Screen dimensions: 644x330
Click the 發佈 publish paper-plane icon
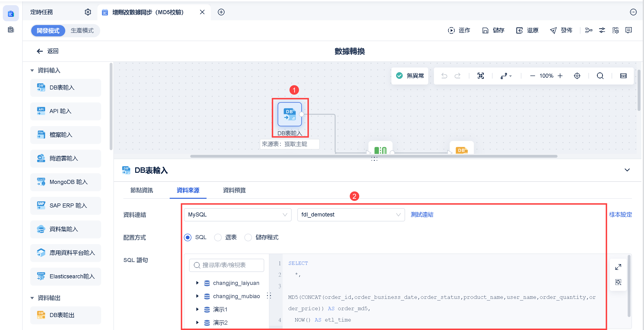(553, 30)
